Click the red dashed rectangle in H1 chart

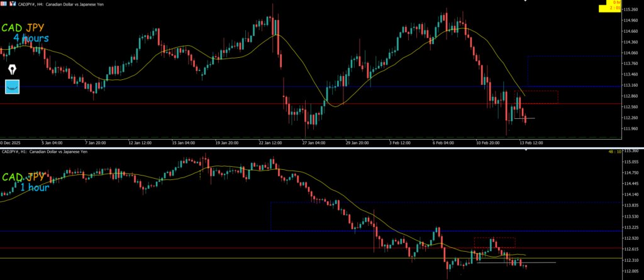coord(494,238)
